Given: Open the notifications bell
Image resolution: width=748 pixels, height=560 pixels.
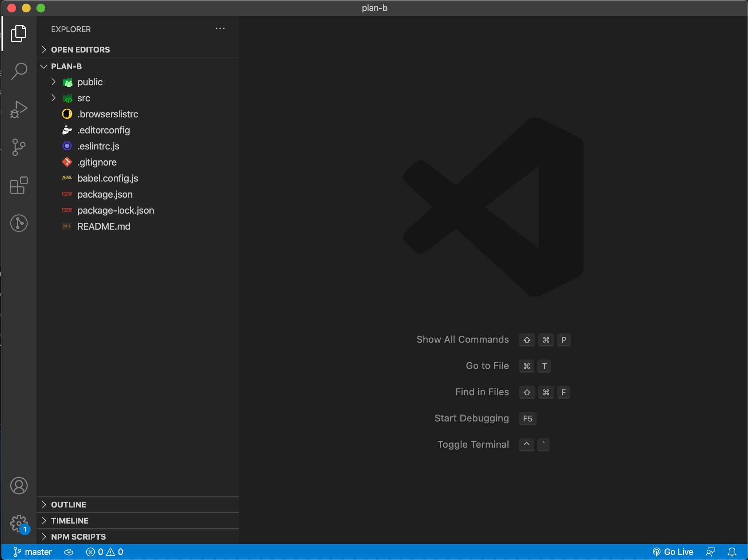Looking at the screenshot, I should 732,552.
